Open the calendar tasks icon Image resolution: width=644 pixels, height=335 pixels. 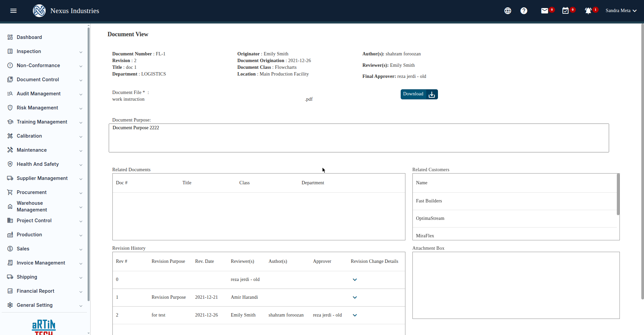pos(565,11)
